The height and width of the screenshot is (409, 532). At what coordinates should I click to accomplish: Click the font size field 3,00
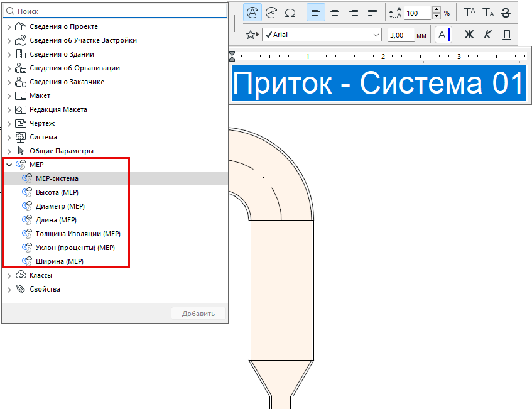point(401,35)
